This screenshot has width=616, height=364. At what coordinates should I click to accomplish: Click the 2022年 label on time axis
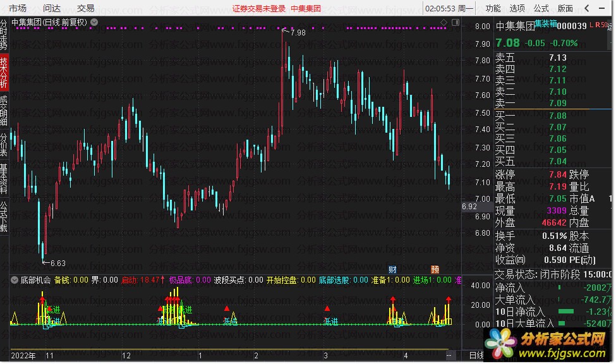tap(23, 356)
